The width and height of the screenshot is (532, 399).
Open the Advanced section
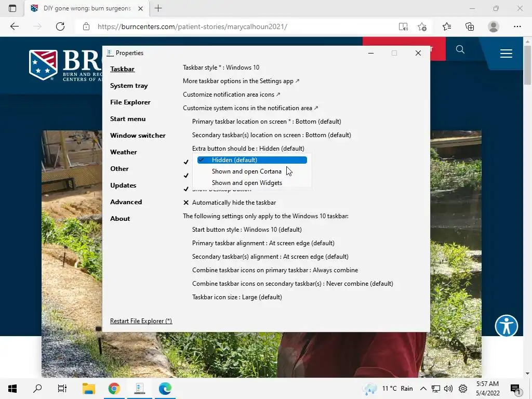pos(126,202)
